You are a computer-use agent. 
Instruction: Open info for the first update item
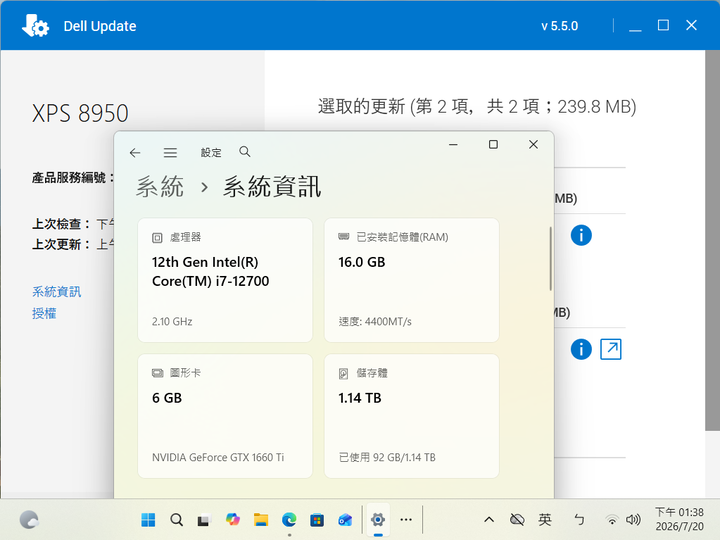pos(581,236)
